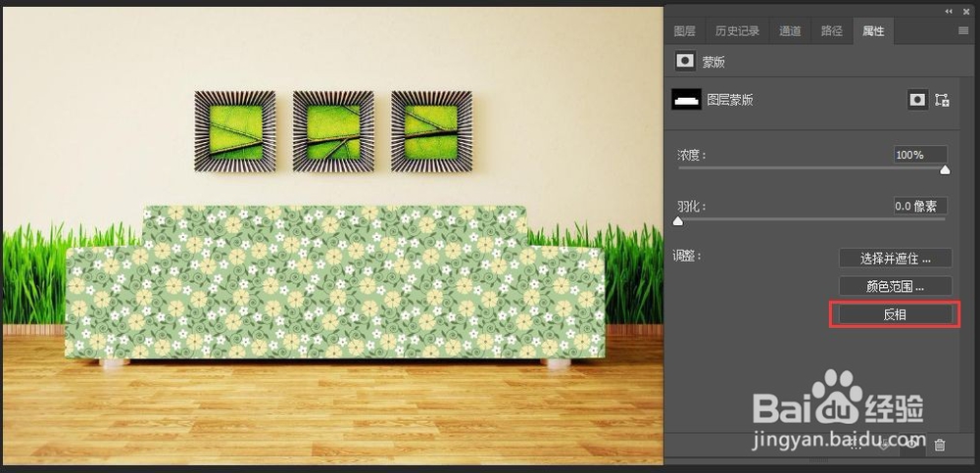Screen dimensions: 980x473
Task: Click the 蒙版 heading text
Action: coord(713,62)
